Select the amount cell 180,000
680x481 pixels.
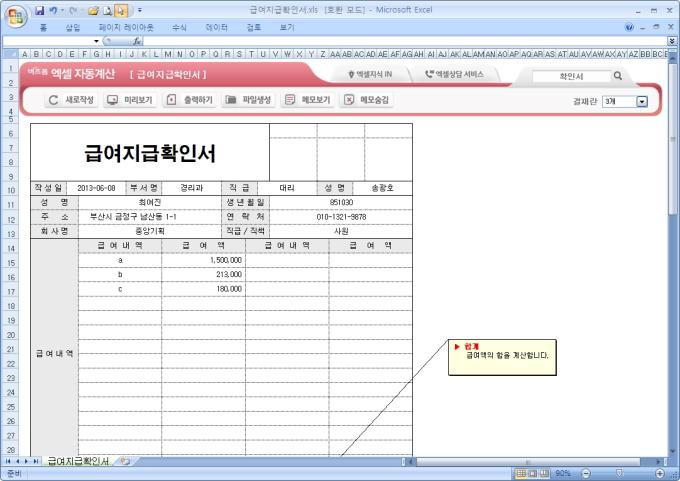203,289
